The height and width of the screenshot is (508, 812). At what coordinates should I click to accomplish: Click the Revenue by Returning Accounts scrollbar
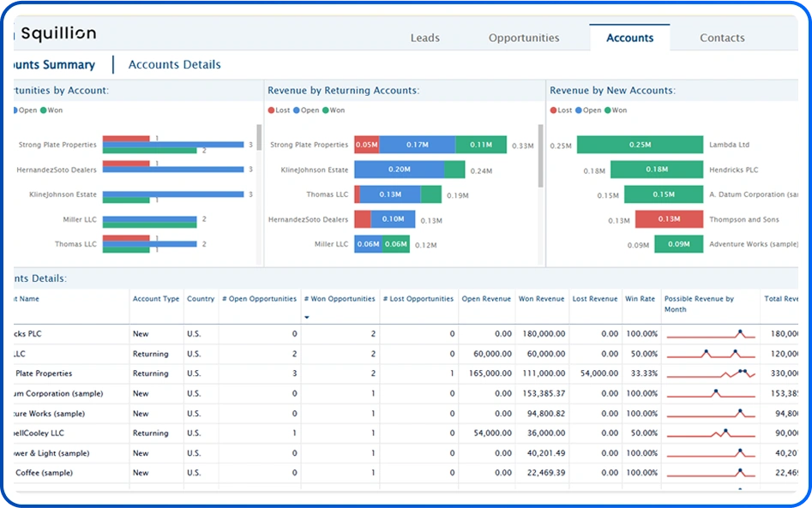click(x=540, y=156)
